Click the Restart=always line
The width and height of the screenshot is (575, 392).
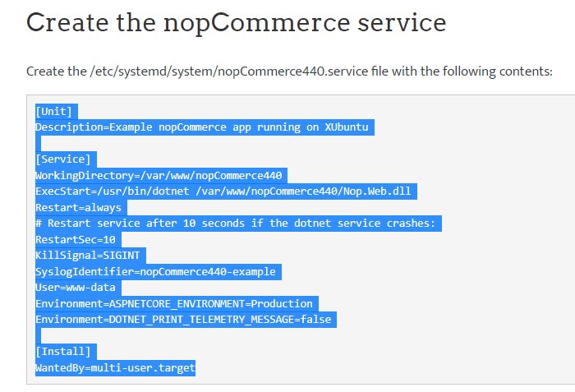[x=78, y=208]
